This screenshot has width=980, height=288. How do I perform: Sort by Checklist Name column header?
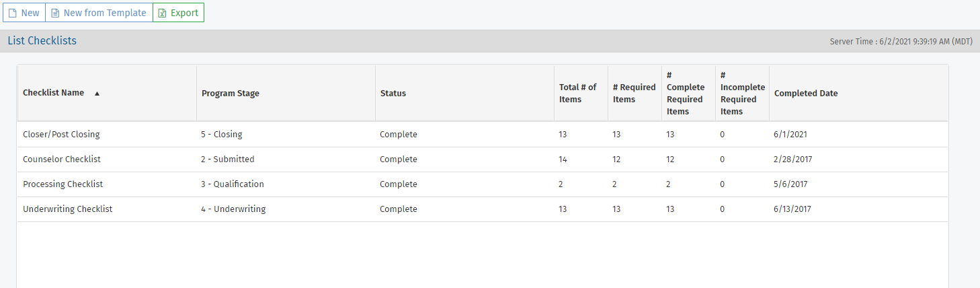[54, 93]
